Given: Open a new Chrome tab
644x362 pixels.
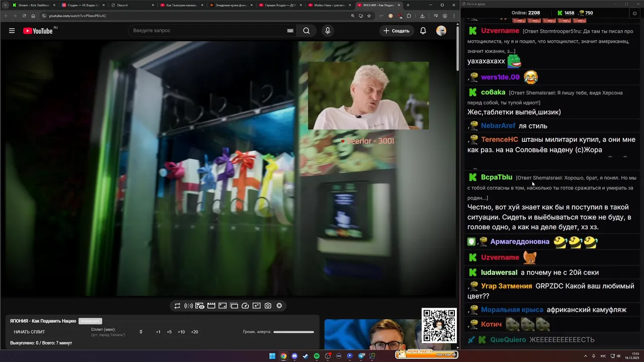Looking at the screenshot, I should 408,5.
